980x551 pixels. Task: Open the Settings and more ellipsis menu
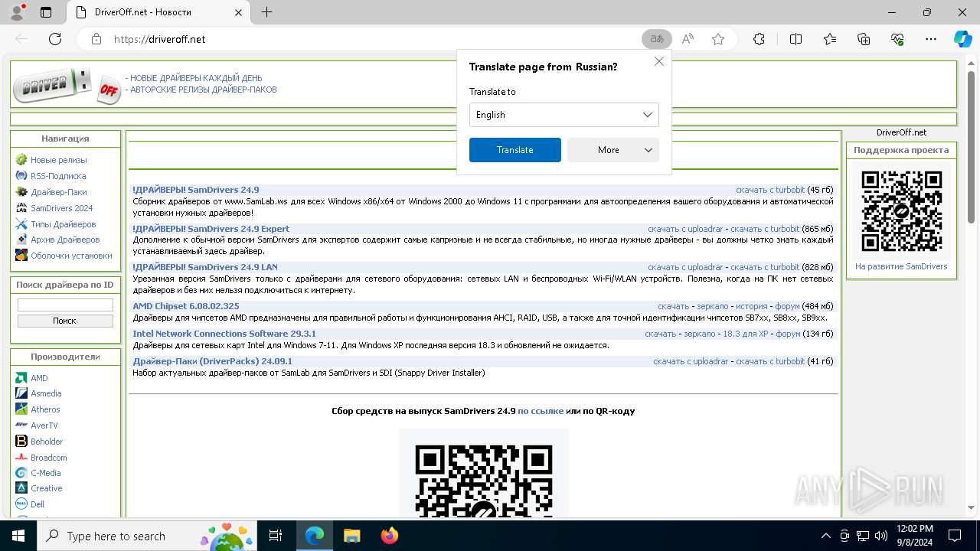coord(931,39)
